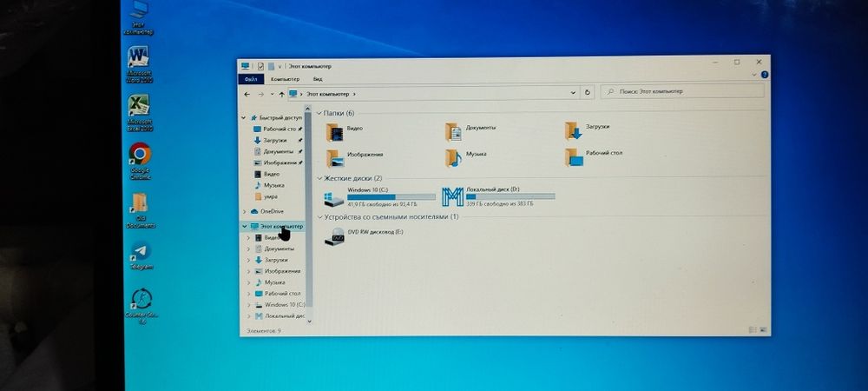The image size is (868, 391).
Task: Select the умра folder in navigation pane
Action: 266,196
